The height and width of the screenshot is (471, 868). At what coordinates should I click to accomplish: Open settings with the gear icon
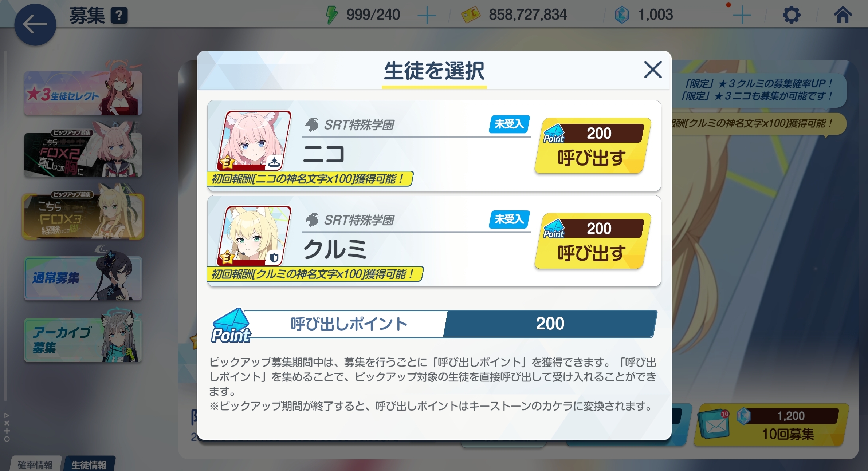click(792, 15)
